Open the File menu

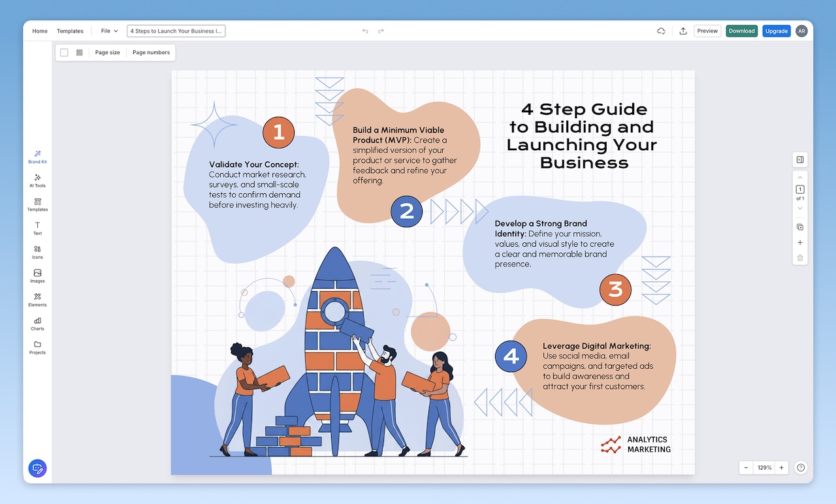pyautogui.click(x=108, y=31)
